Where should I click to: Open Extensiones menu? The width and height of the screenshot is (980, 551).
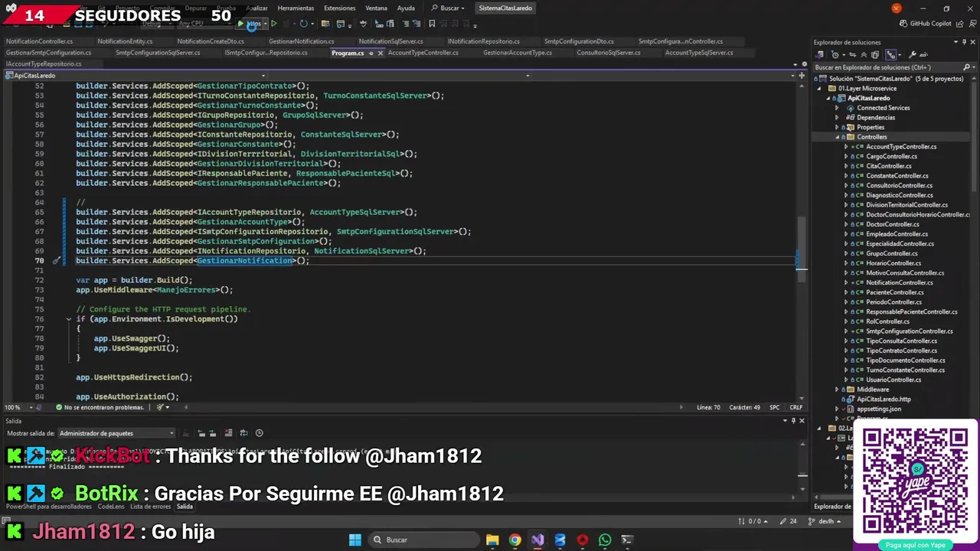point(339,8)
